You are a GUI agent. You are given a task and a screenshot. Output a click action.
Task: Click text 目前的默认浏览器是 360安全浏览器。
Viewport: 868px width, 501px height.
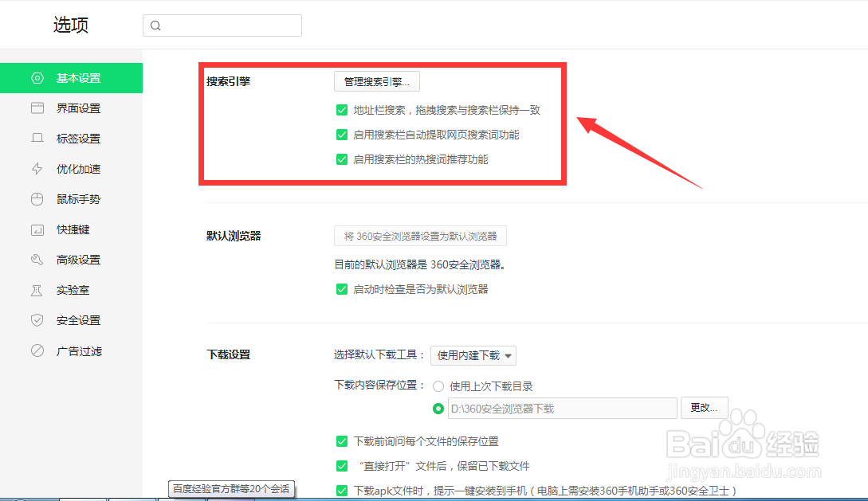(x=420, y=264)
